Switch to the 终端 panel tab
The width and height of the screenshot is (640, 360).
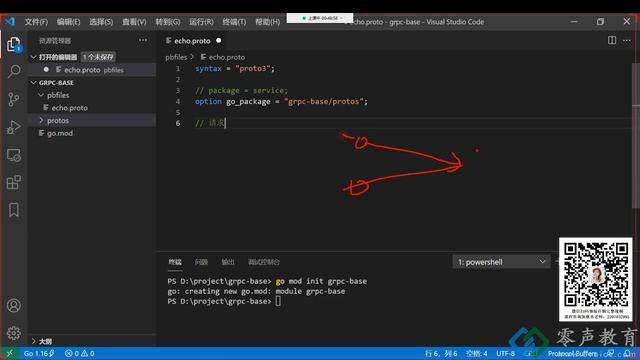pos(175,262)
